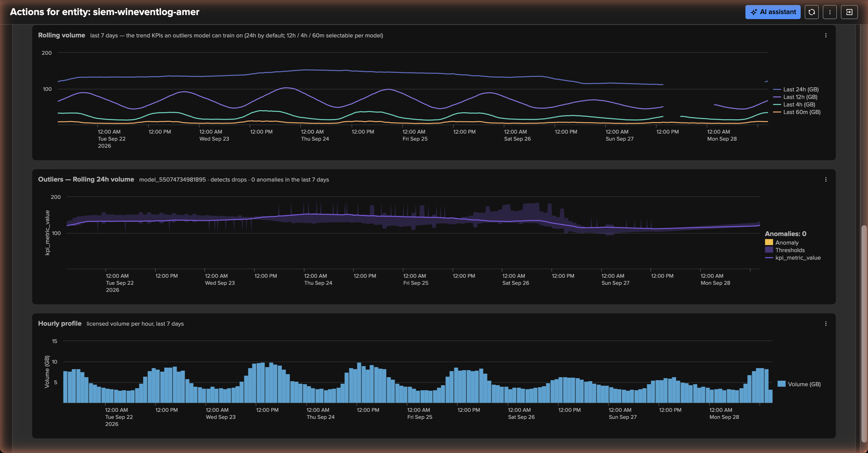This screenshot has height=453, width=868.
Task: Click 'licensed volume per hour, last 7 days' subtitle
Action: 135,324
